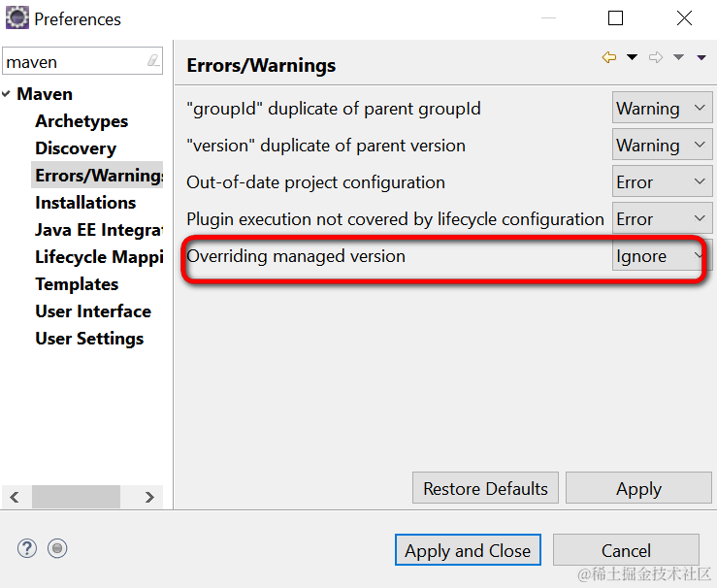Click the horizontal scrollbar in tree panel

(x=76, y=497)
